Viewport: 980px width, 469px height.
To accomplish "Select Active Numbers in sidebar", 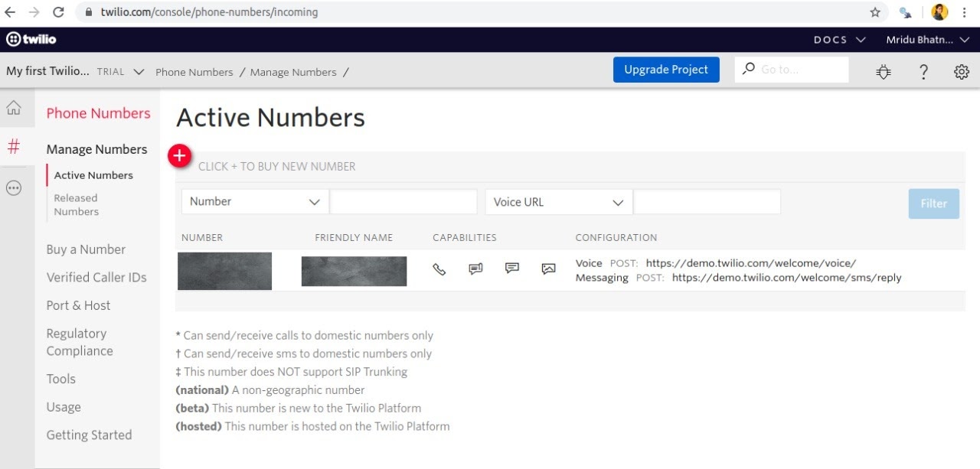I will [x=93, y=175].
